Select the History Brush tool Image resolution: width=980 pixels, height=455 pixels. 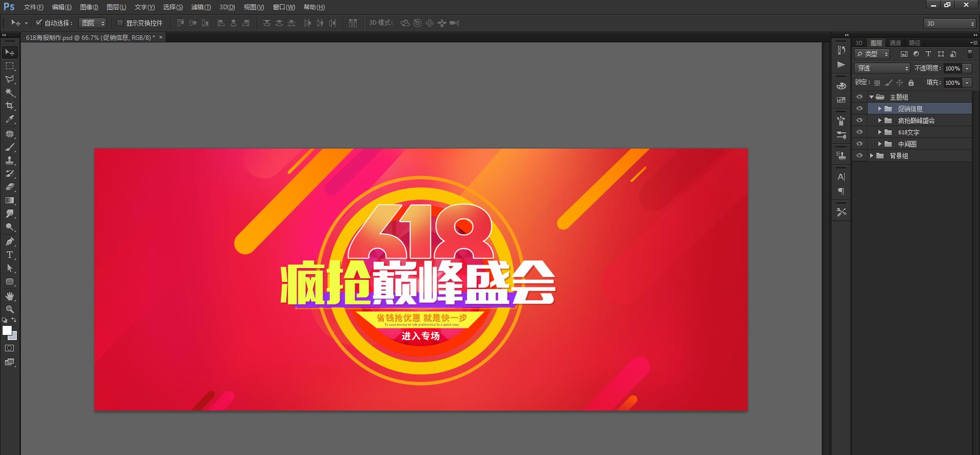click(10, 174)
